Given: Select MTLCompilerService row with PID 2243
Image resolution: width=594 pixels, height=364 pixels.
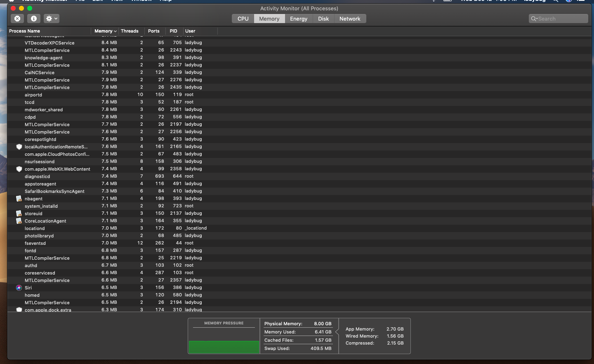Looking at the screenshot, I should [299, 50].
